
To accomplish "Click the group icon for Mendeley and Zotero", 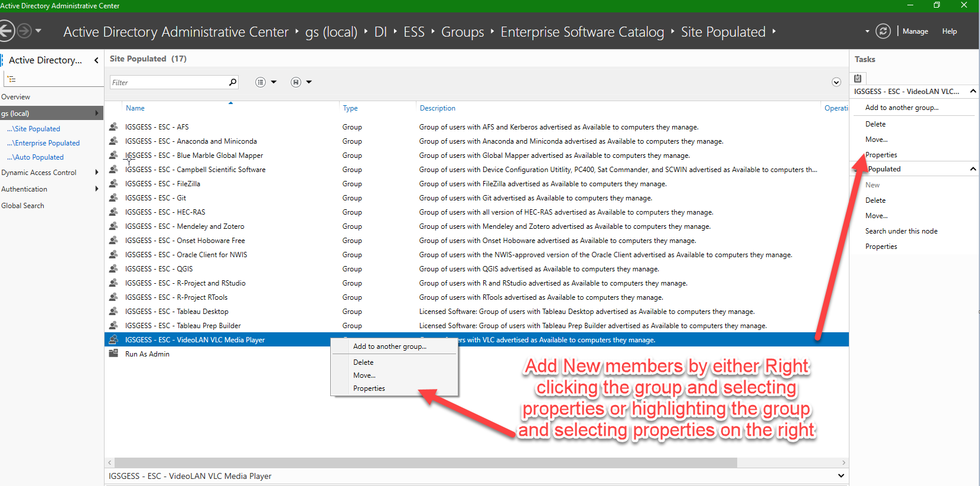I will pos(113,226).
